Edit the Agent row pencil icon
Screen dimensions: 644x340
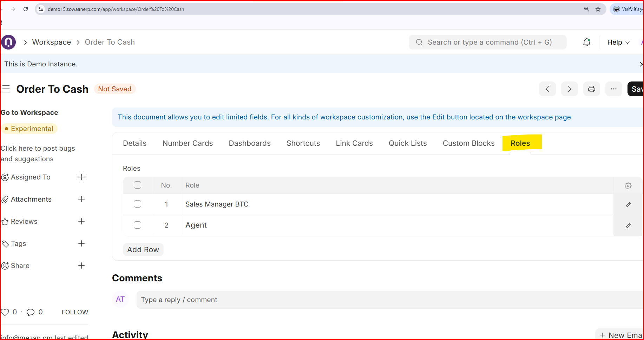point(628,226)
